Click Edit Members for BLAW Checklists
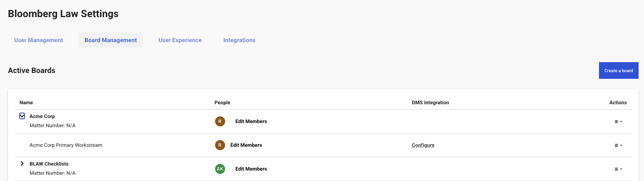Screen dimensions: 644x181 pos(251,169)
